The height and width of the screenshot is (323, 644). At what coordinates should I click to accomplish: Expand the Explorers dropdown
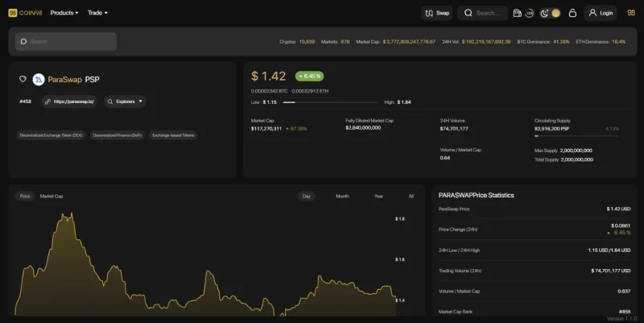(x=125, y=101)
